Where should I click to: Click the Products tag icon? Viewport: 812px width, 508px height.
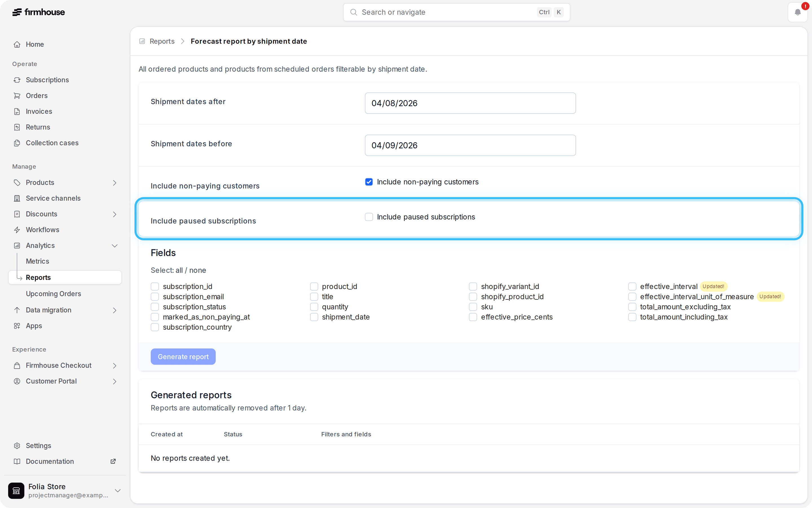pyautogui.click(x=17, y=183)
